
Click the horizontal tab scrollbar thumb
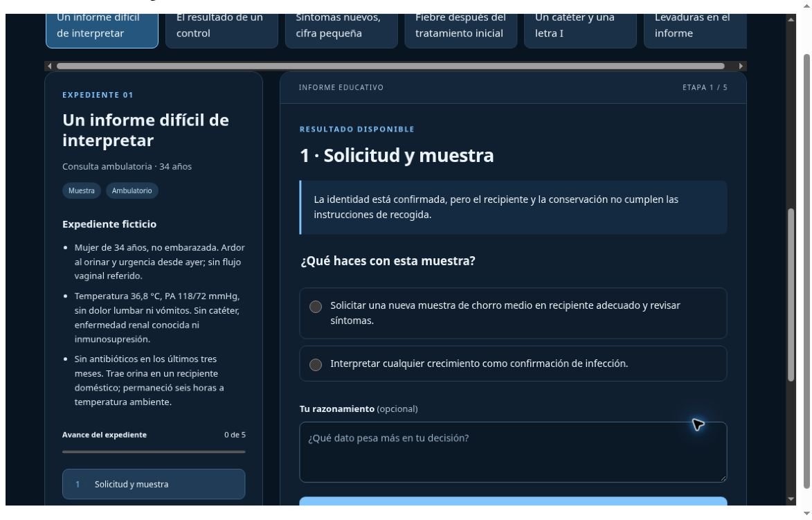(390, 66)
